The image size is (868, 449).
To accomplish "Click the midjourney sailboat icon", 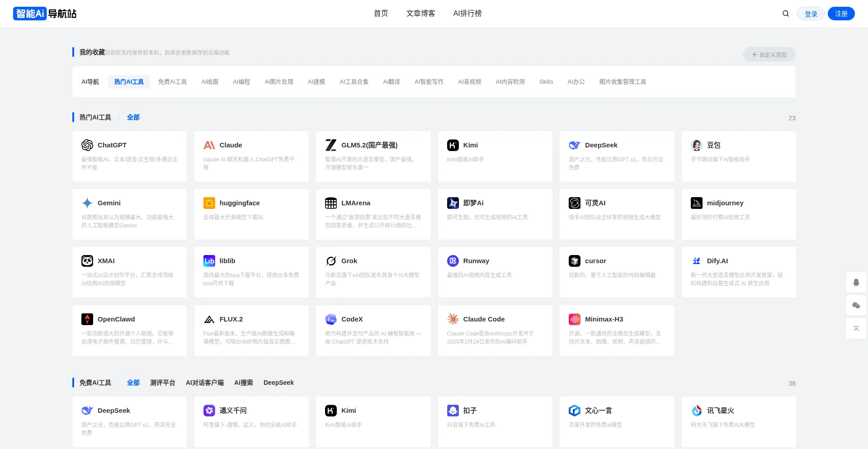I will [x=697, y=203].
